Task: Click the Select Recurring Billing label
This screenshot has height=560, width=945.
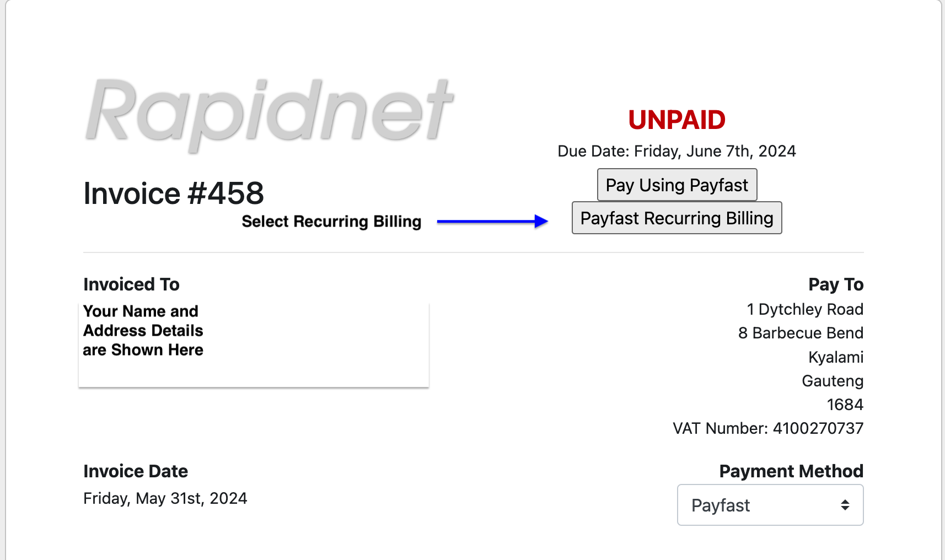Action: [331, 221]
